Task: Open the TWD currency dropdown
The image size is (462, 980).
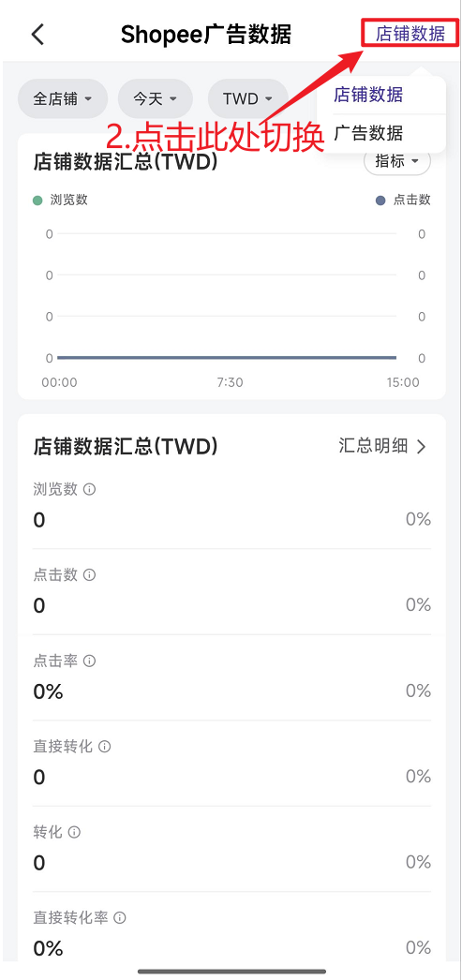Action: pyautogui.click(x=248, y=98)
